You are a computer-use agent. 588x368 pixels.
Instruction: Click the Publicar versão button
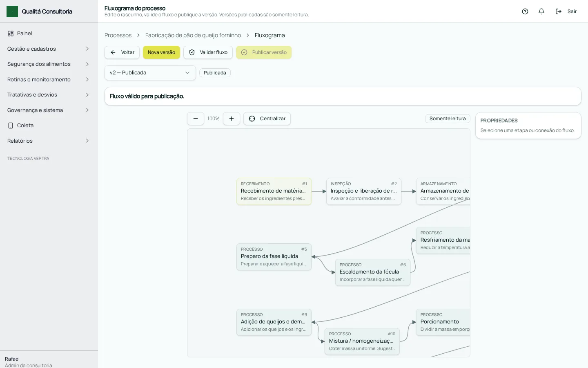click(264, 52)
